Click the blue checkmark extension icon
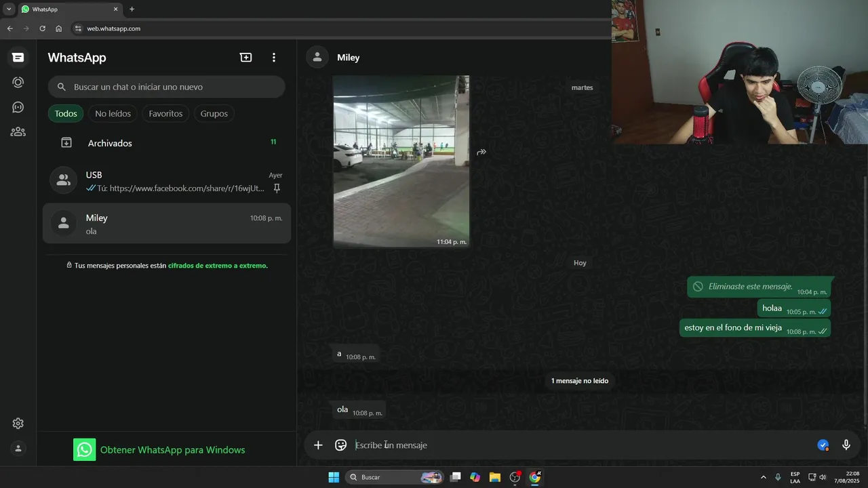 pos(823,445)
